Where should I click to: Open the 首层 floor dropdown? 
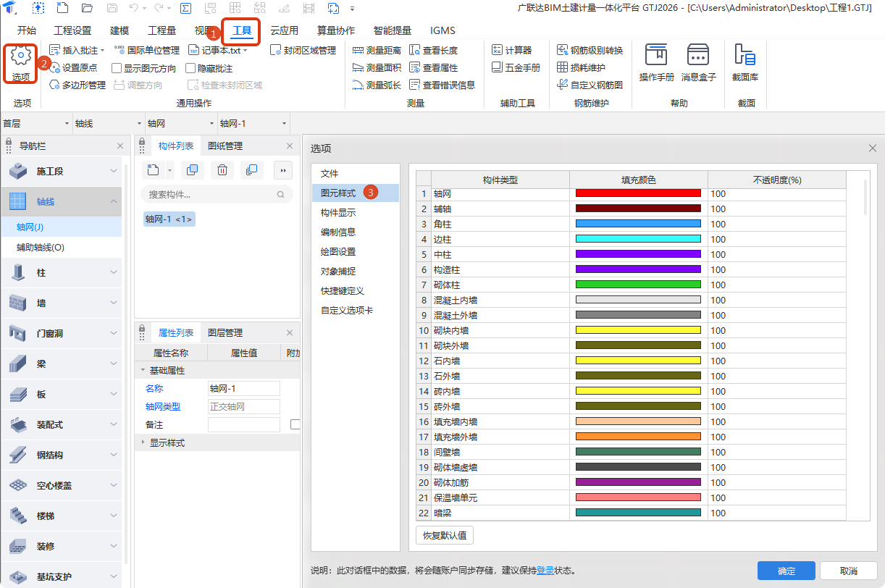coord(36,124)
